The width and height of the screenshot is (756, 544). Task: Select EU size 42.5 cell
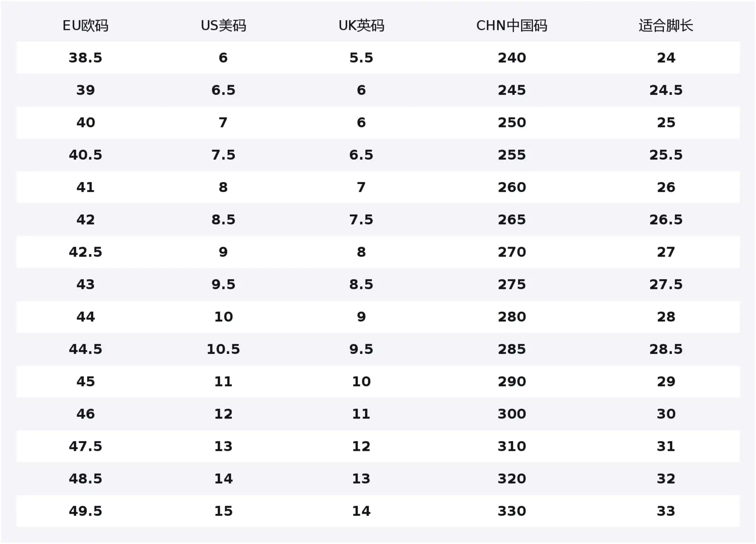click(85, 252)
